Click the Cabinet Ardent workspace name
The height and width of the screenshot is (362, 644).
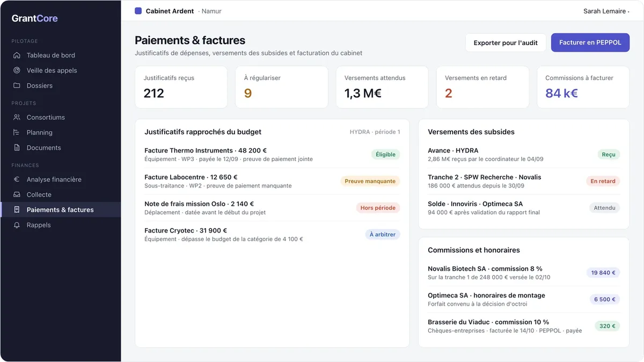(x=170, y=11)
